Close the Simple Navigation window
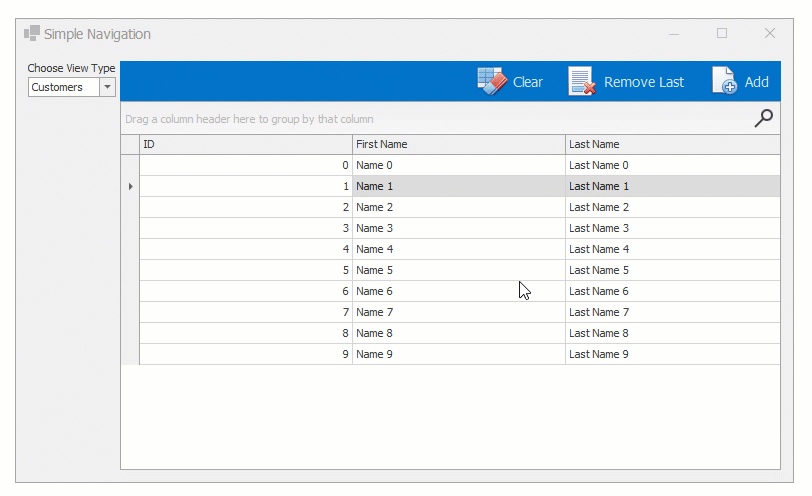 (770, 33)
